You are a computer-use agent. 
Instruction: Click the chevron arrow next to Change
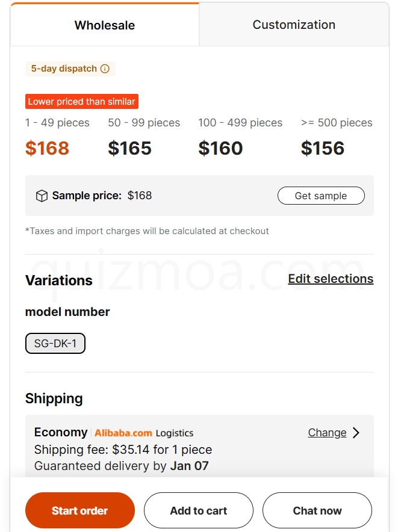[356, 433]
